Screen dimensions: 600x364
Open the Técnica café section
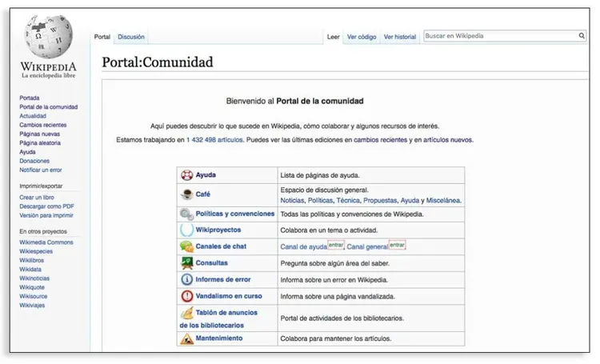[x=348, y=201]
